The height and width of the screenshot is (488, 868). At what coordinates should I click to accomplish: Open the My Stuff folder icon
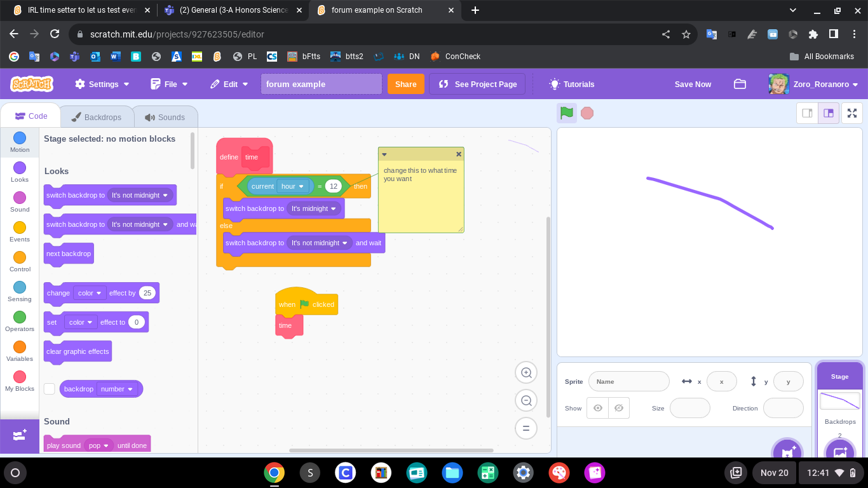[740, 84]
